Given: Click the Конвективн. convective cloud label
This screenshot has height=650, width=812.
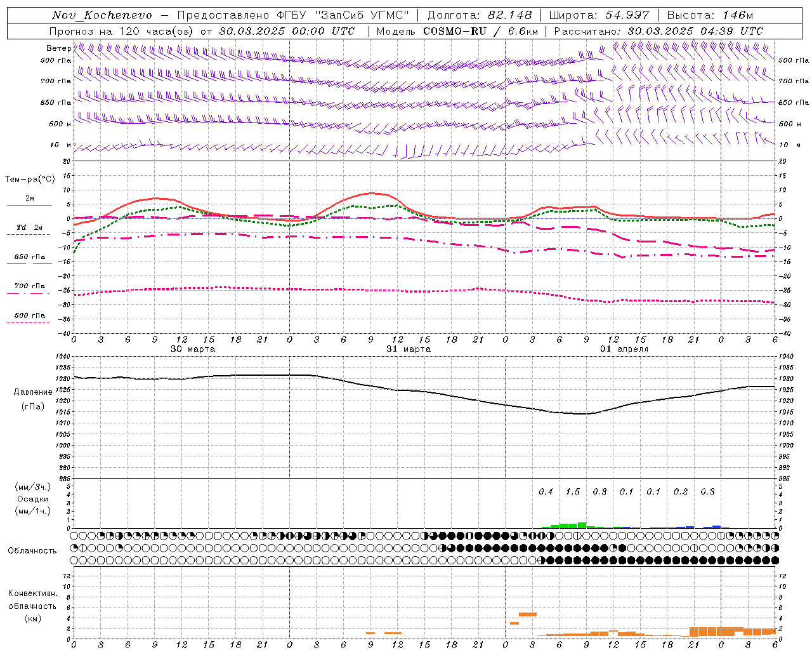Looking at the screenshot, I should coord(32,594).
